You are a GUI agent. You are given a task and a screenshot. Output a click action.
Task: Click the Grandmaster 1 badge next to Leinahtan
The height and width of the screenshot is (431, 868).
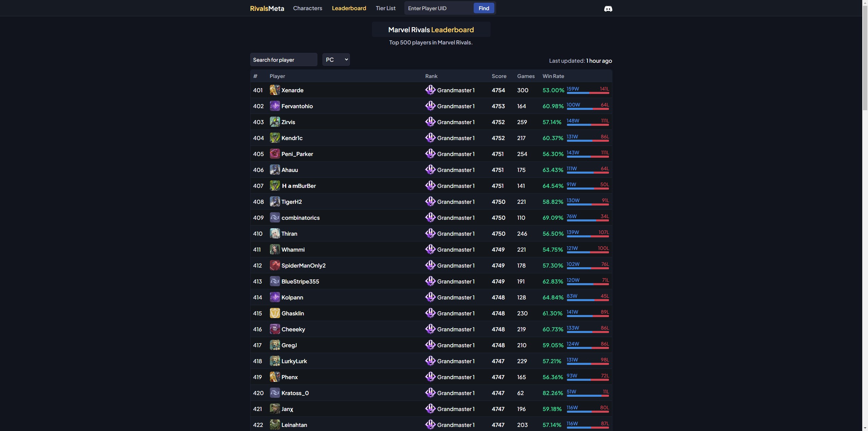coord(430,425)
